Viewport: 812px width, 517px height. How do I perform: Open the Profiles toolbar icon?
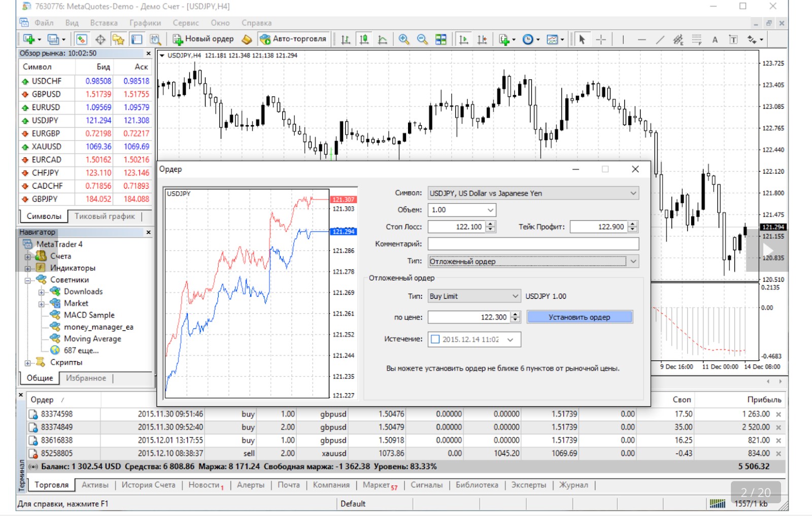click(x=53, y=39)
